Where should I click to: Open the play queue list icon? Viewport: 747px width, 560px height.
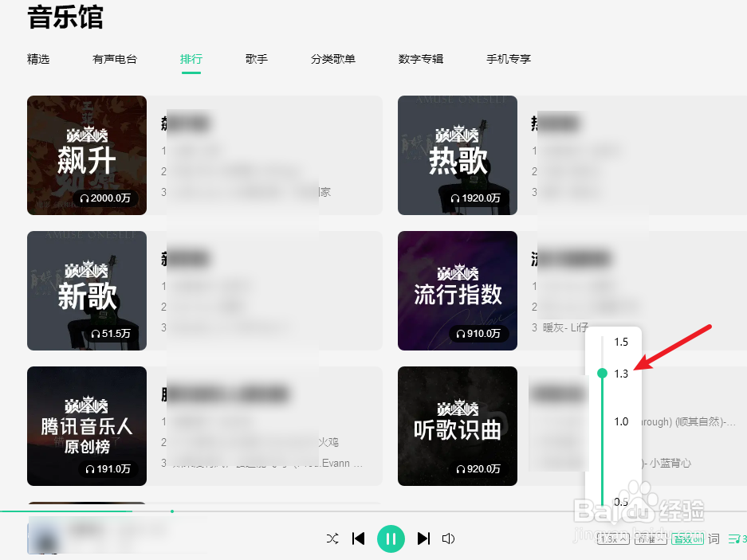click(x=737, y=539)
